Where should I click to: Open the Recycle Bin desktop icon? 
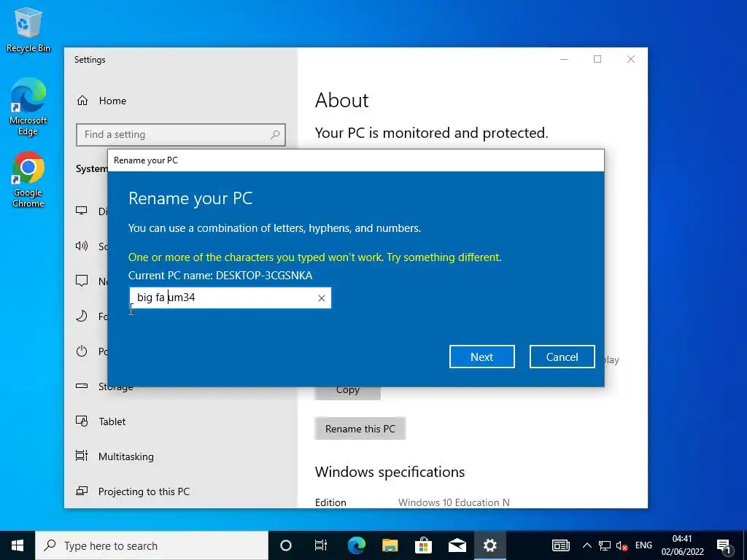28,28
